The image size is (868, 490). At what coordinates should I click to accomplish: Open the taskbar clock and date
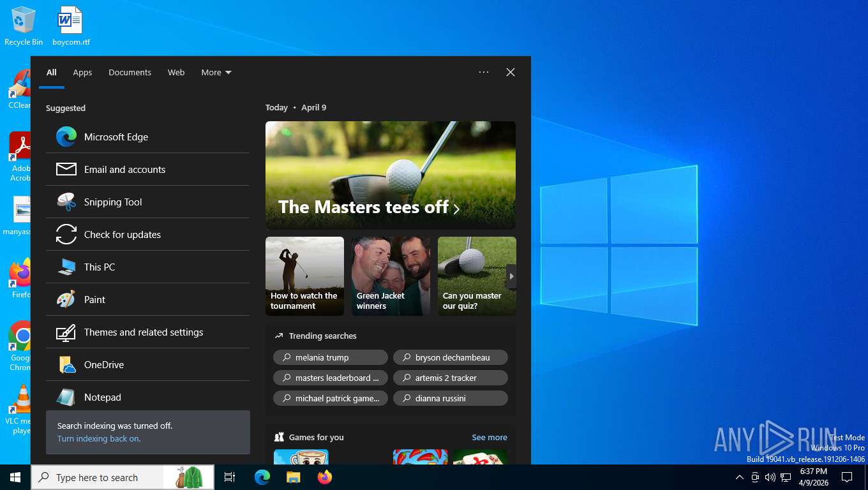click(x=814, y=477)
